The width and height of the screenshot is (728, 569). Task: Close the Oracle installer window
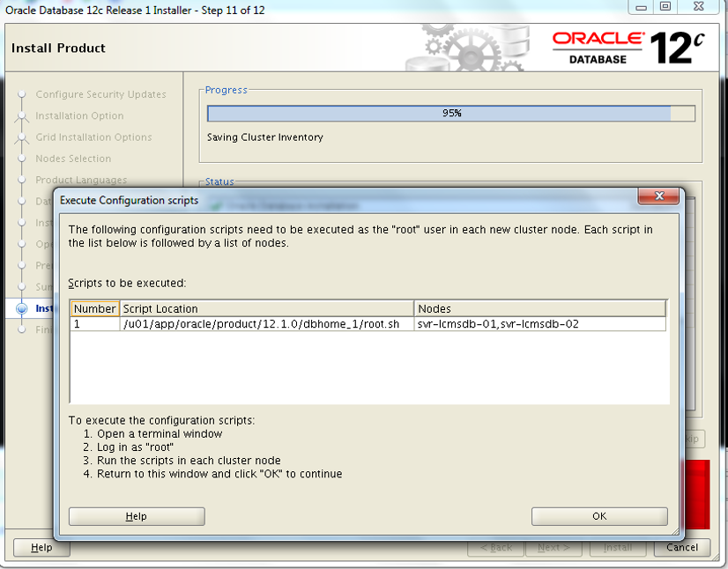[x=699, y=6]
